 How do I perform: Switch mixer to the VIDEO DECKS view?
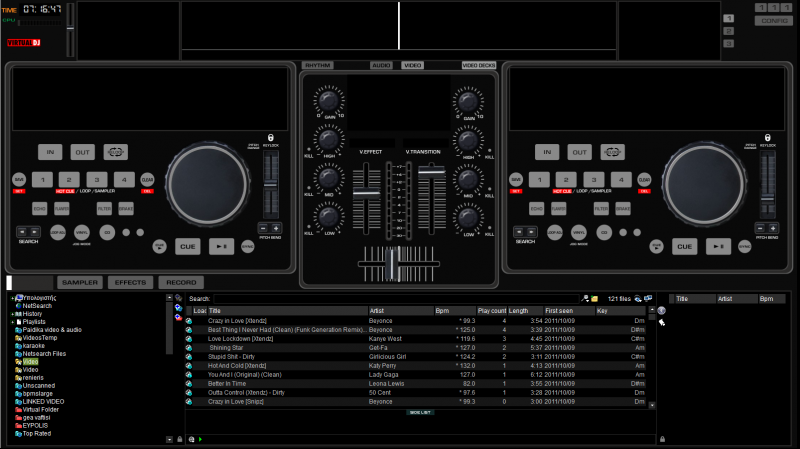click(479, 65)
